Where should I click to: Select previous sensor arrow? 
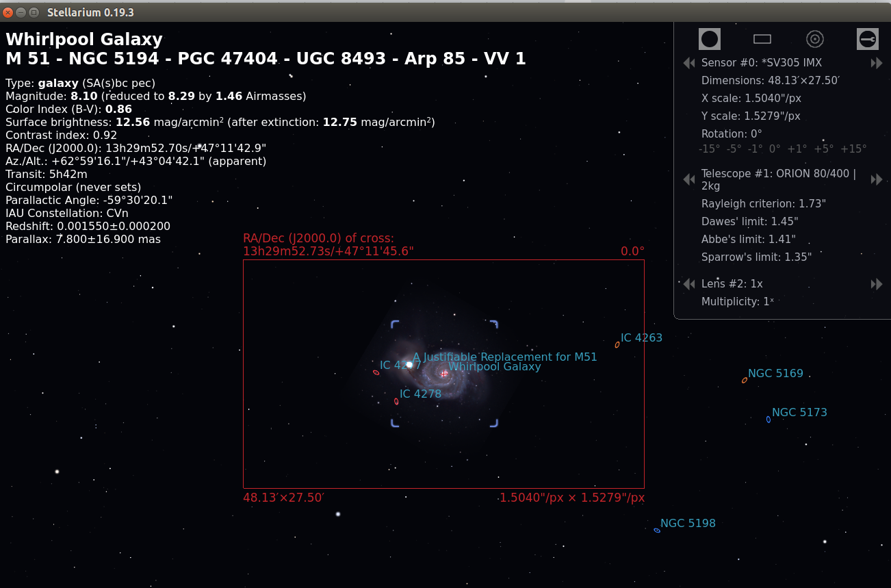coord(689,63)
